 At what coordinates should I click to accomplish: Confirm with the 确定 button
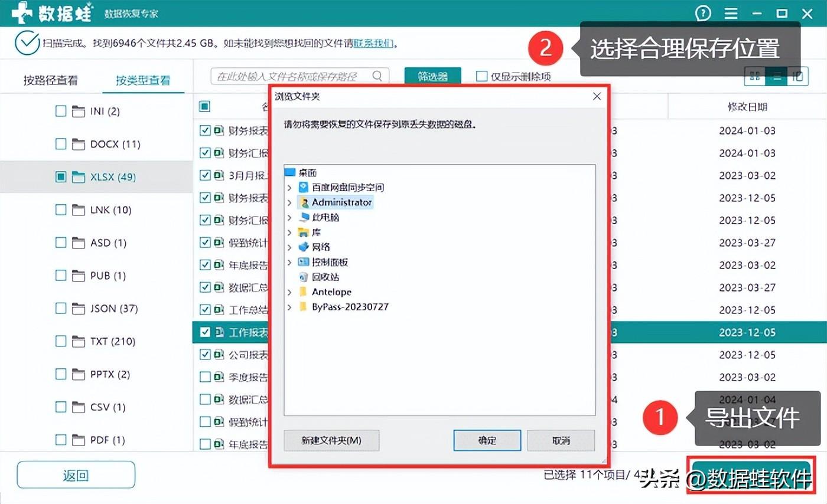(487, 440)
